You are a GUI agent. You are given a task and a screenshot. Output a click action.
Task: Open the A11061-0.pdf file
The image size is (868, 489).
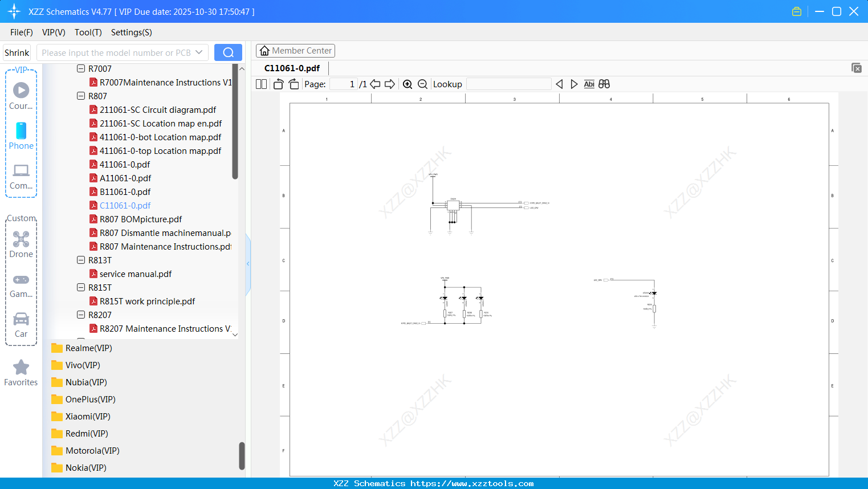pyautogui.click(x=125, y=178)
